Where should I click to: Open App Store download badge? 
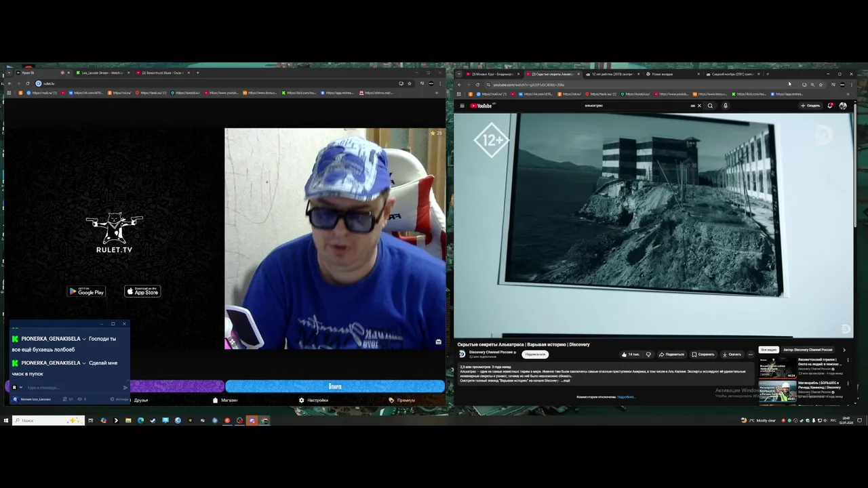142,291
